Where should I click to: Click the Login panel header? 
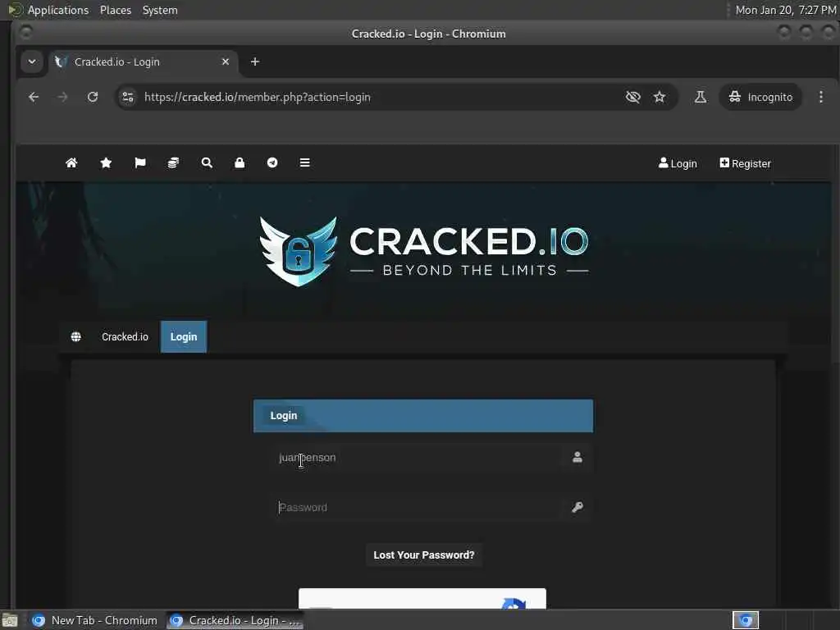(423, 416)
